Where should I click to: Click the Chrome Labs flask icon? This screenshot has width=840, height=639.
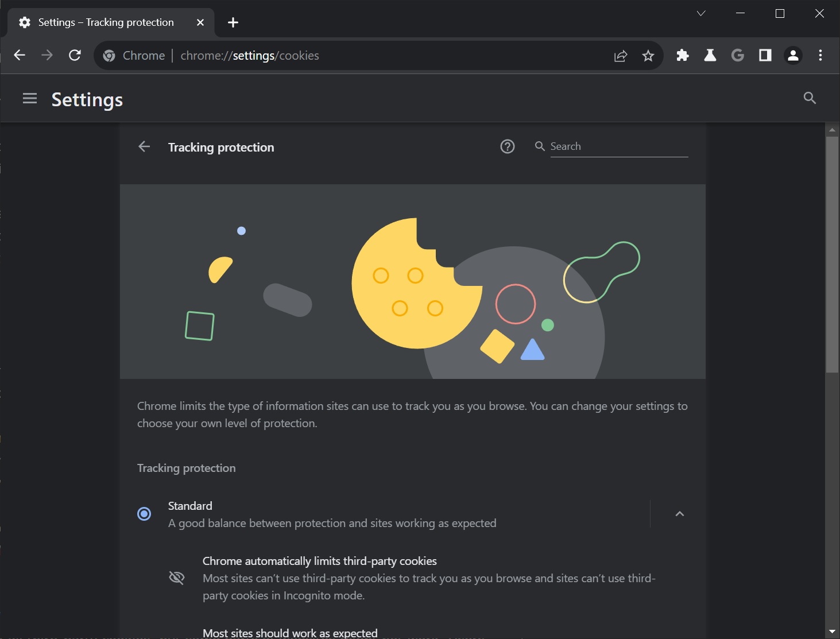pos(710,55)
